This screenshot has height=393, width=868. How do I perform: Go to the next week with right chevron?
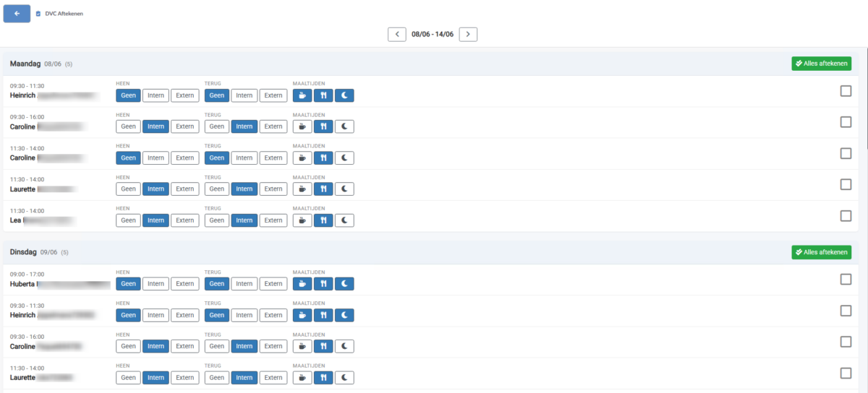click(x=468, y=34)
